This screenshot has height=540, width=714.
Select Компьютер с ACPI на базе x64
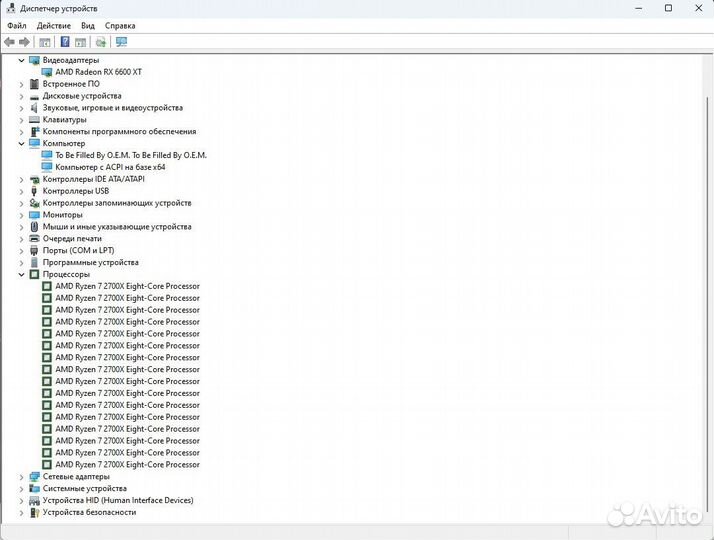tap(110, 167)
